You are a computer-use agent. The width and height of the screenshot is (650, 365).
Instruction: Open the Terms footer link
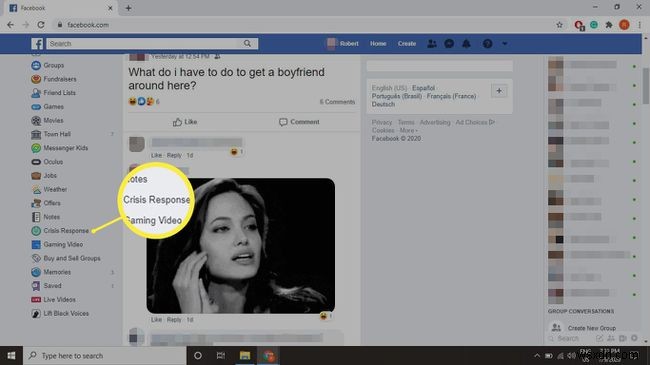[x=406, y=122]
